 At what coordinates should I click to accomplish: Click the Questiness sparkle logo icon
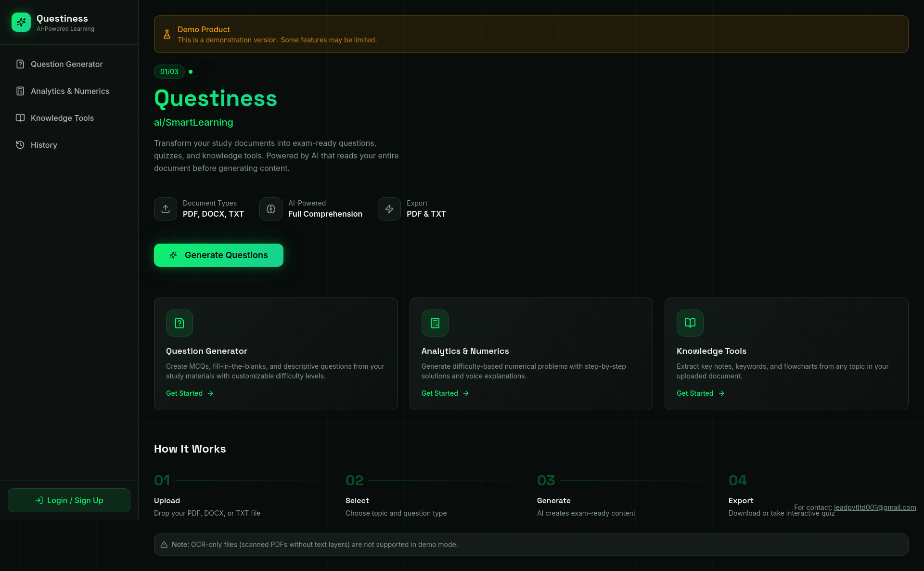[21, 22]
